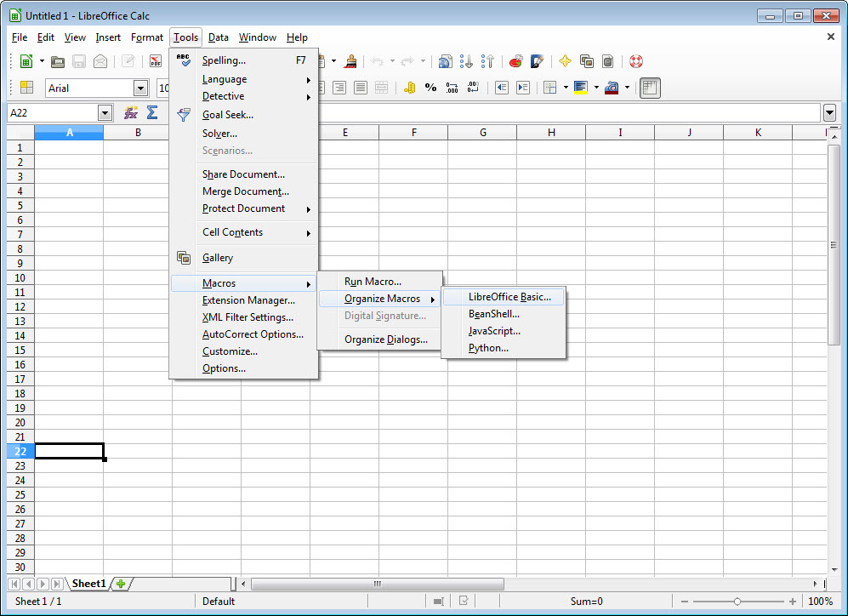
Task: Toggle grid lines for current sheet
Action: coord(650,88)
